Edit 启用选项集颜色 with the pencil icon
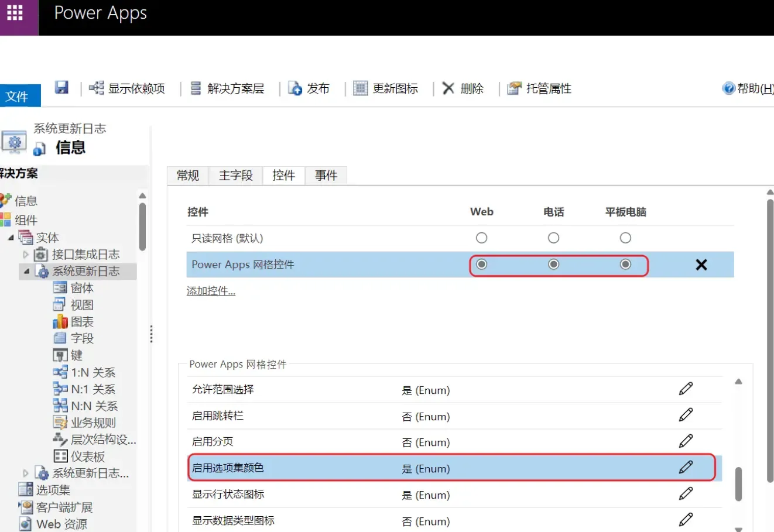 (686, 467)
